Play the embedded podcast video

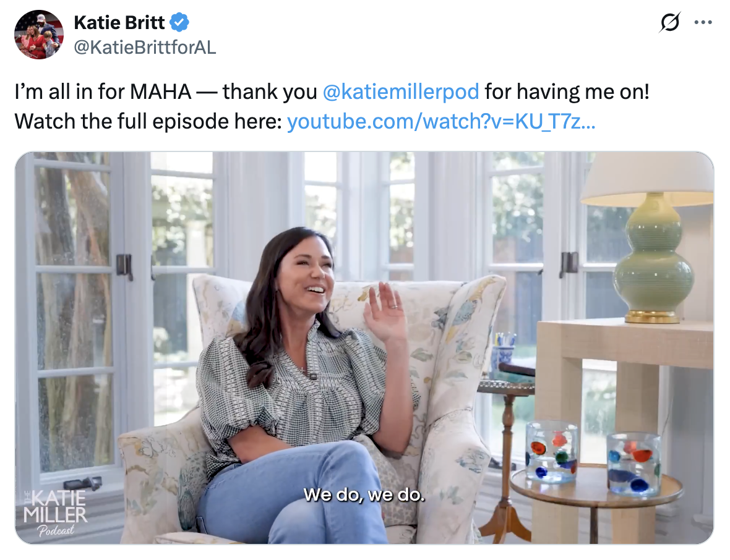pos(364,348)
